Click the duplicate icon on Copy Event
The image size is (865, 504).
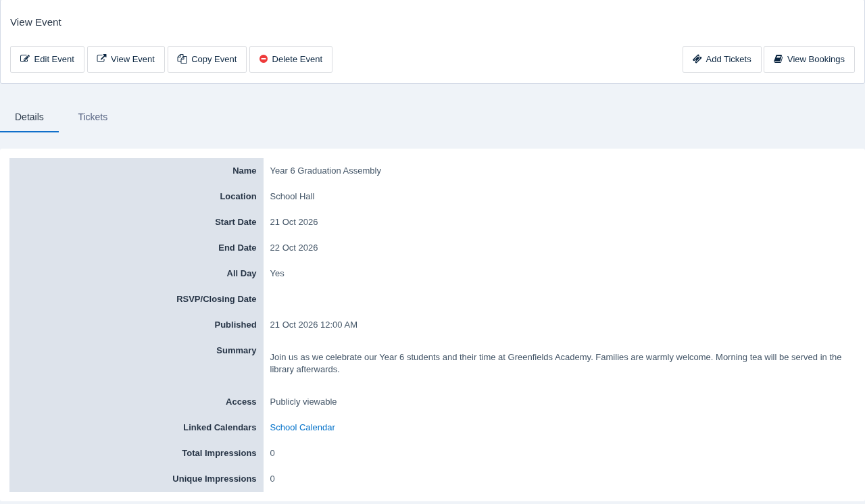(x=182, y=59)
